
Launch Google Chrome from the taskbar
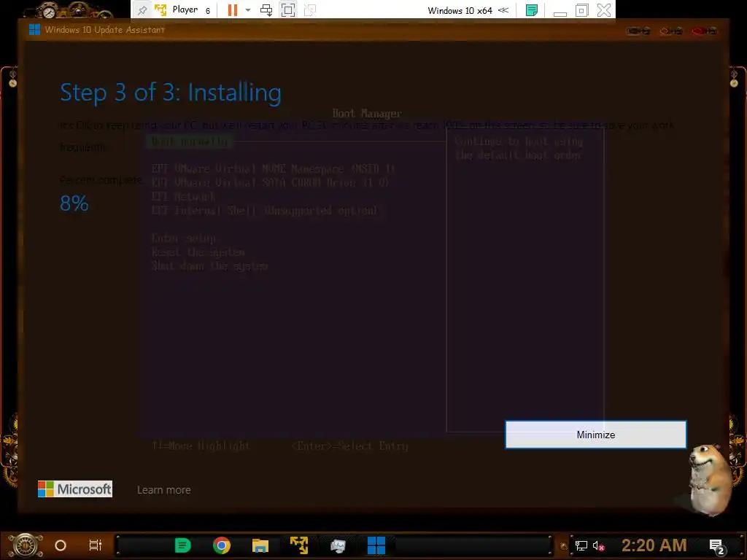pyautogui.click(x=222, y=545)
